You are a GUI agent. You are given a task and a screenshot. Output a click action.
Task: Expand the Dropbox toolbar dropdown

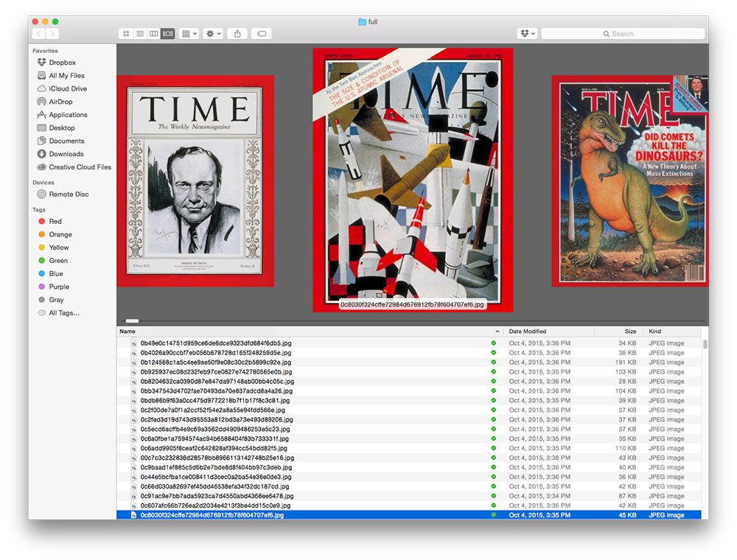528,34
